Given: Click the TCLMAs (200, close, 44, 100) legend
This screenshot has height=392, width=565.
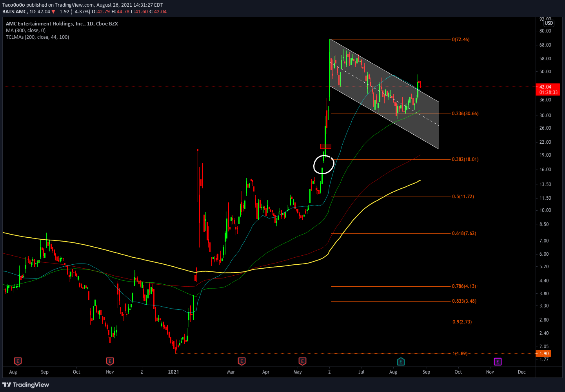Looking at the screenshot, I should coord(37,37).
